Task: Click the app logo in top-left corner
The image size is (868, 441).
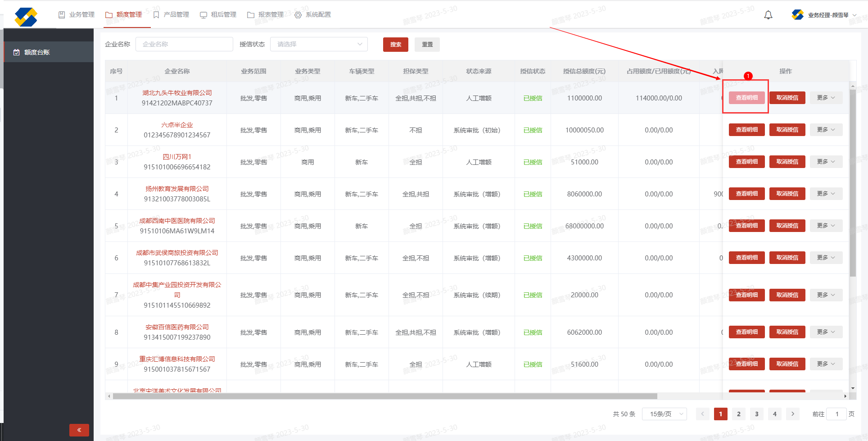Action: click(26, 17)
